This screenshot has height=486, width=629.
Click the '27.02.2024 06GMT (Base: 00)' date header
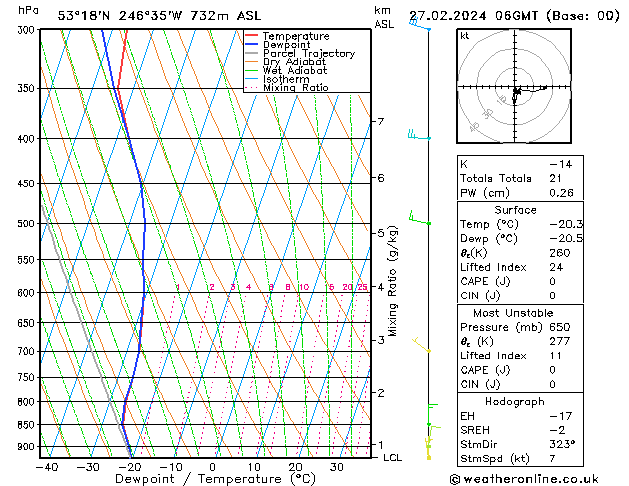[x=514, y=16]
